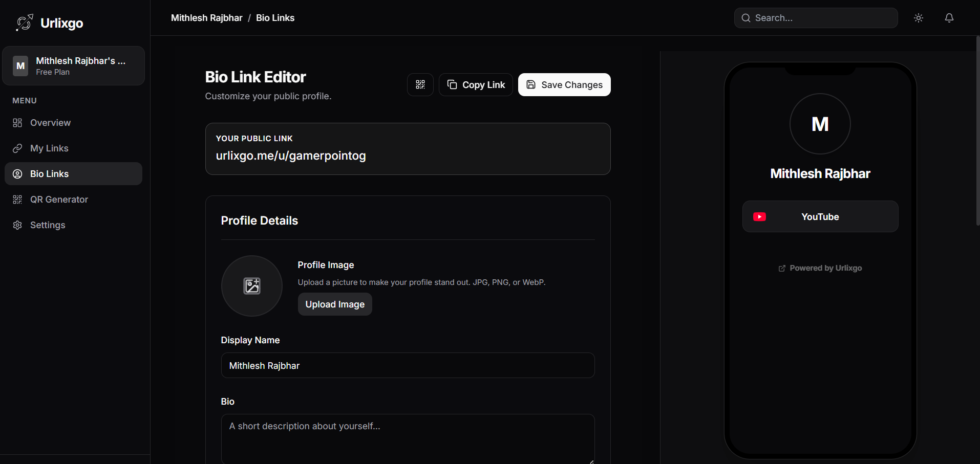The width and height of the screenshot is (980, 464).
Task: Click the Overview grid icon
Action: [x=17, y=123]
